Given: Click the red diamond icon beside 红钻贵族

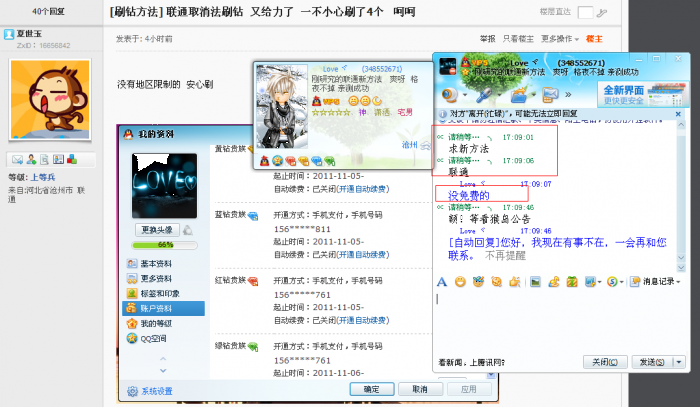Looking at the screenshot, I should (253, 281).
